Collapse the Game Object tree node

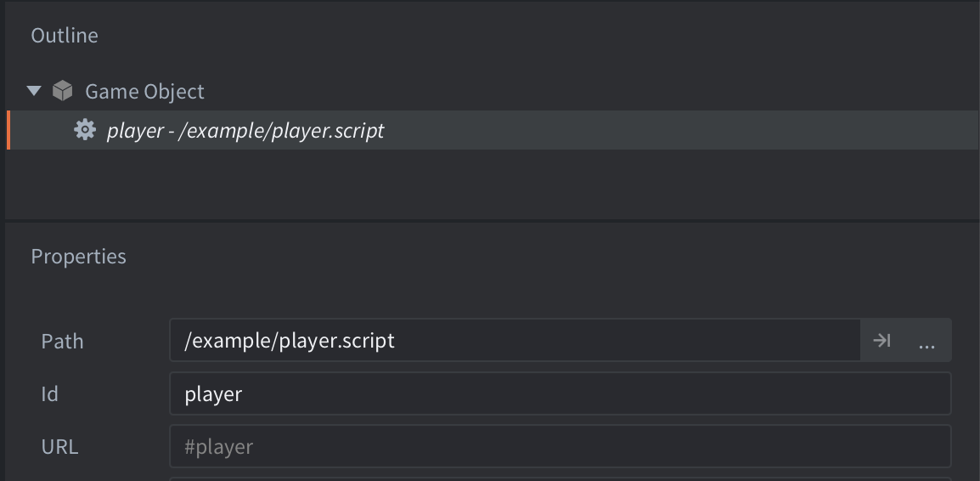click(34, 91)
